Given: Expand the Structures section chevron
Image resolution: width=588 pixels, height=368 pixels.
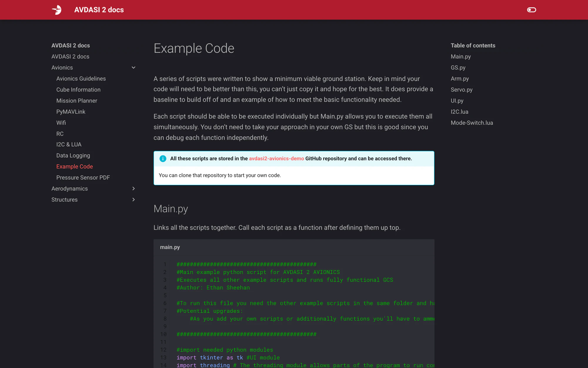Looking at the screenshot, I should click(133, 200).
